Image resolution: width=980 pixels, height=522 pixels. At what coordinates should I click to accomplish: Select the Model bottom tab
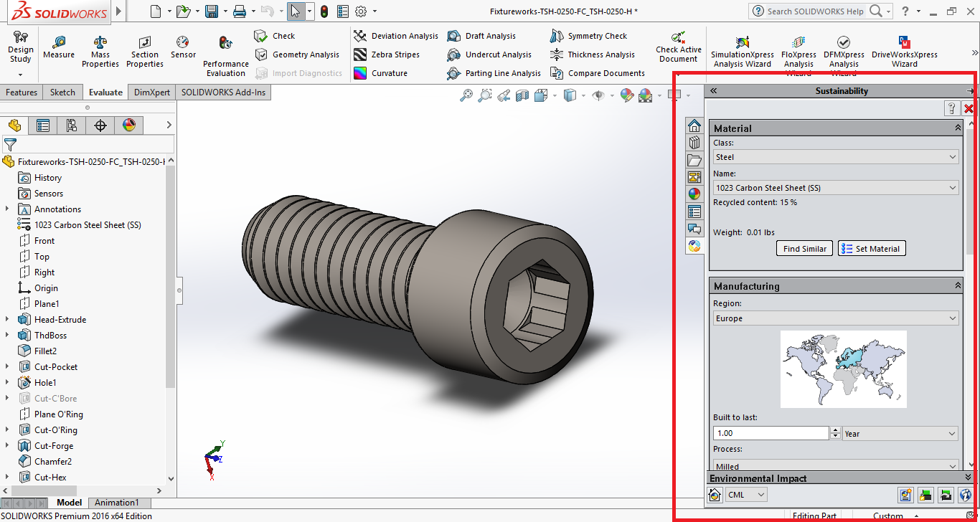pos(70,503)
